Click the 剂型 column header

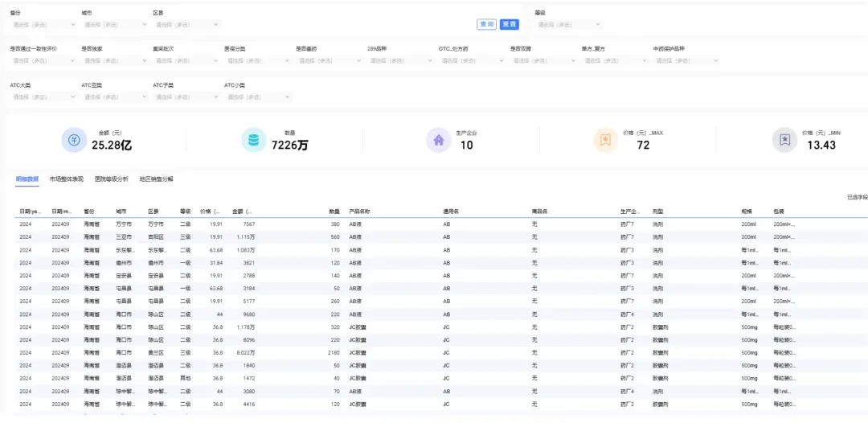pos(658,211)
